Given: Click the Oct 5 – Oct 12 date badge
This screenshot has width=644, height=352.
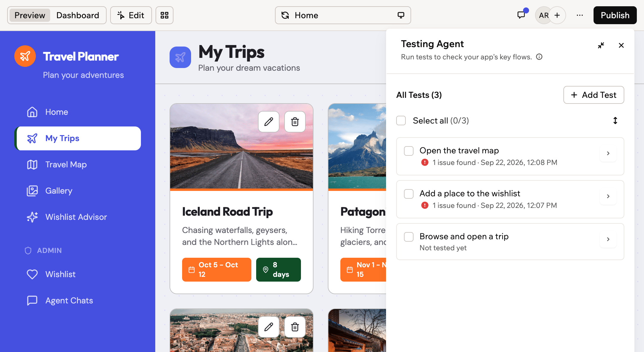Looking at the screenshot, I should pos(217,270).
